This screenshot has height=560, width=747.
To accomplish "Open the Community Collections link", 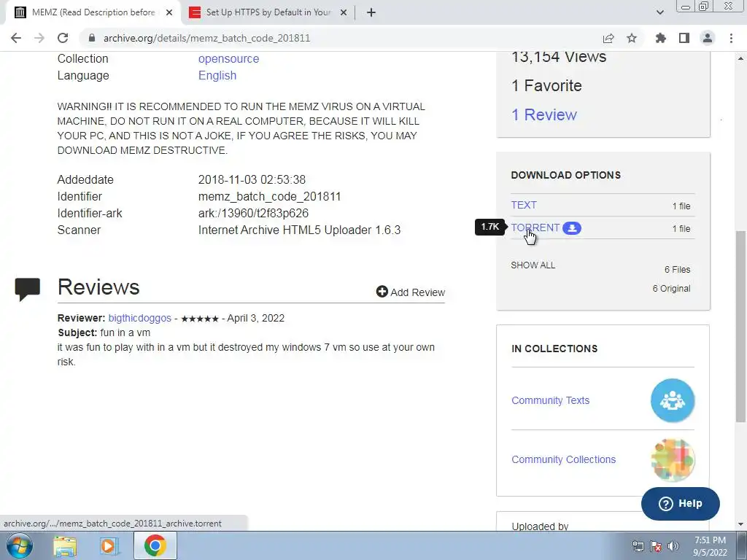I will [564, 459].
